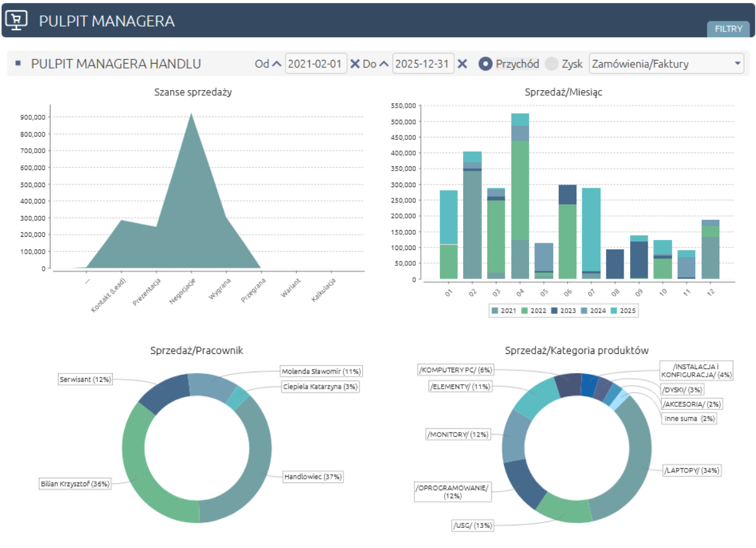Clear the end date using its X icon
This screenshot has width=756, height=548.
pos(462,64)
